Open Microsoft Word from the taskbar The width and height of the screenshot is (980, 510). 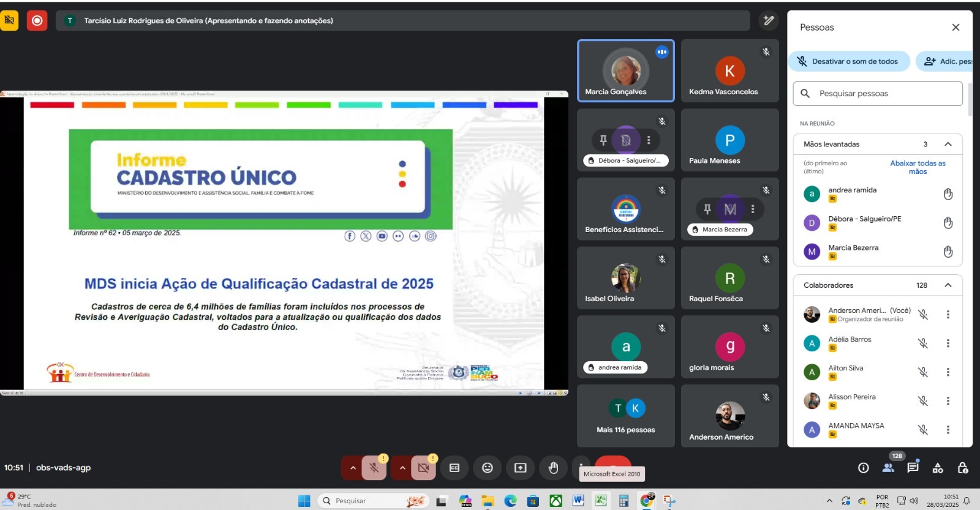click(x=578, y=501)
